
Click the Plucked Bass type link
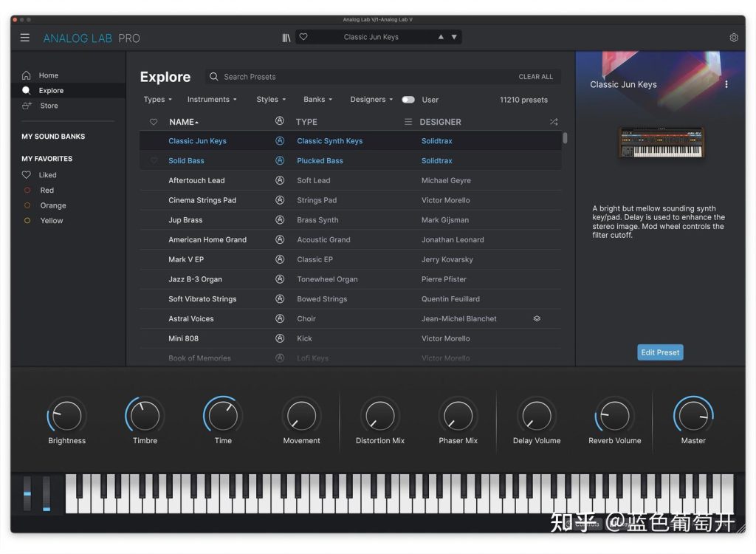point(320,161)
